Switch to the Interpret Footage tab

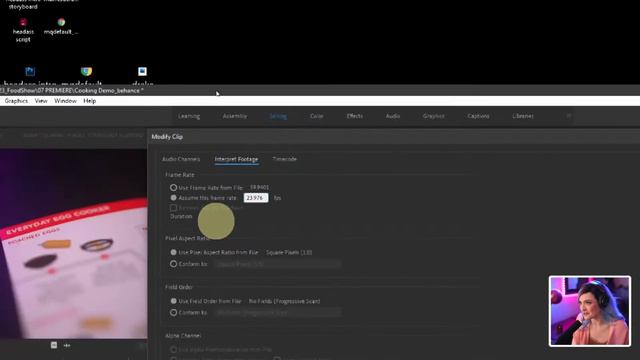pyautogui.click(x=236, y=159)
